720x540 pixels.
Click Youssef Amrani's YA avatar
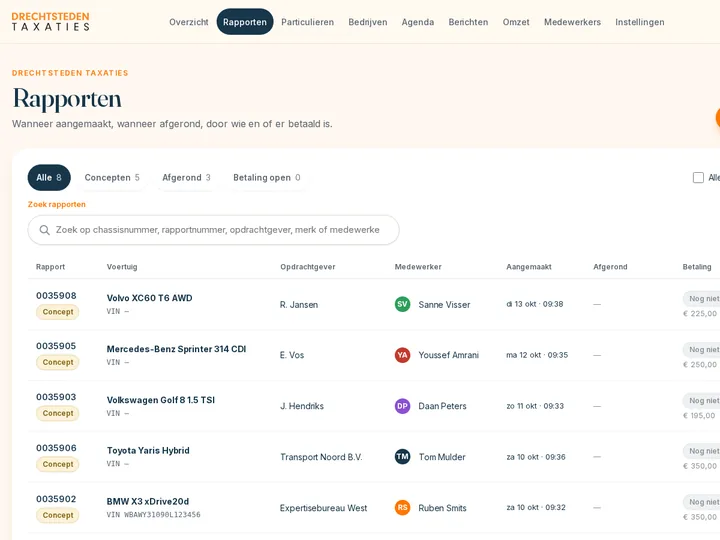(402, 355)
